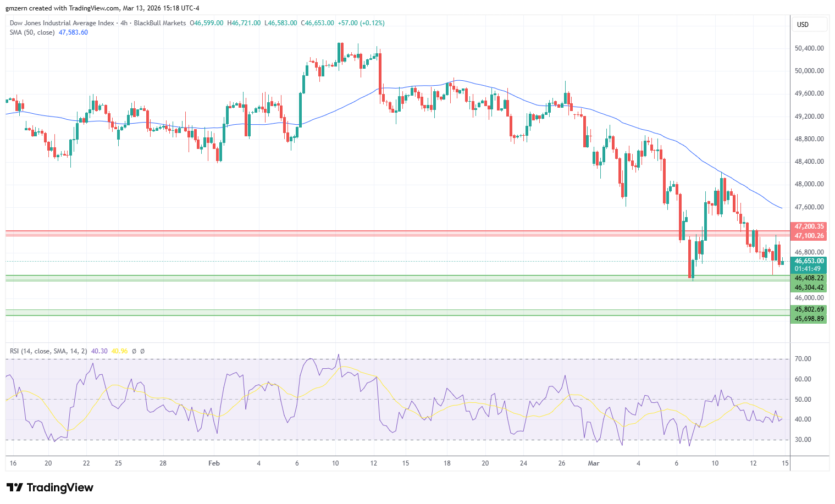Click the low price L46,583.00
The image size is (835, 504).
click(280, 23)
